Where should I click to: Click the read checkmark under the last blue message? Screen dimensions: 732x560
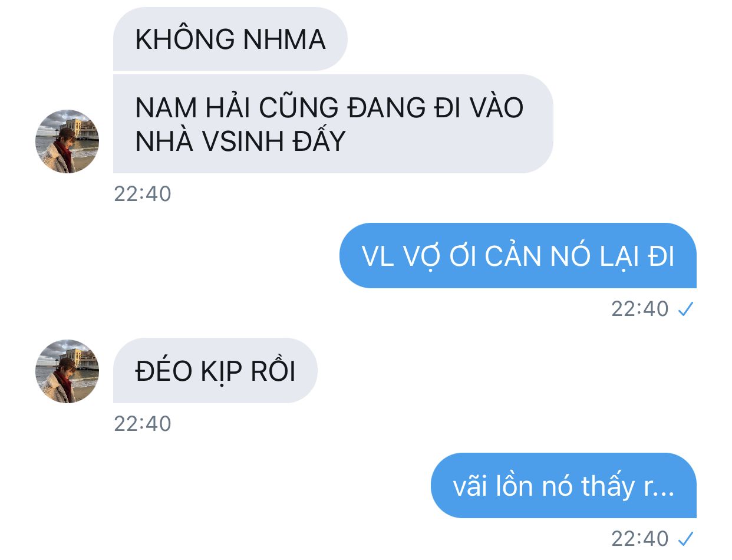[x=685, y=538]
